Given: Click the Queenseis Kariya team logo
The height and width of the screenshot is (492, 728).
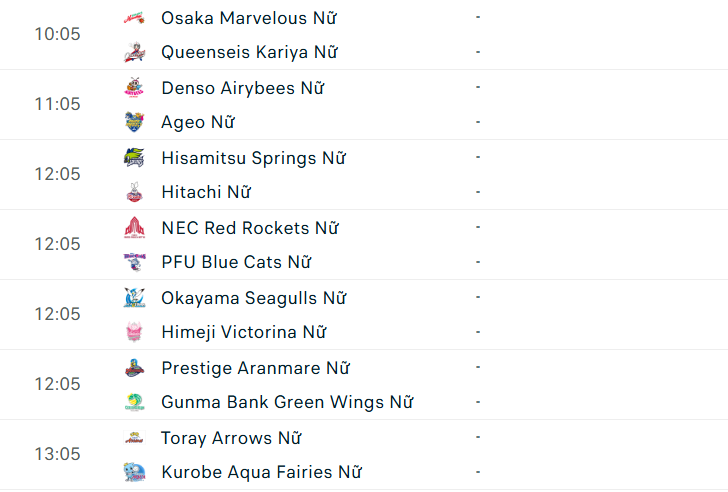Looking at the screenshot, I should click(134, 52).
